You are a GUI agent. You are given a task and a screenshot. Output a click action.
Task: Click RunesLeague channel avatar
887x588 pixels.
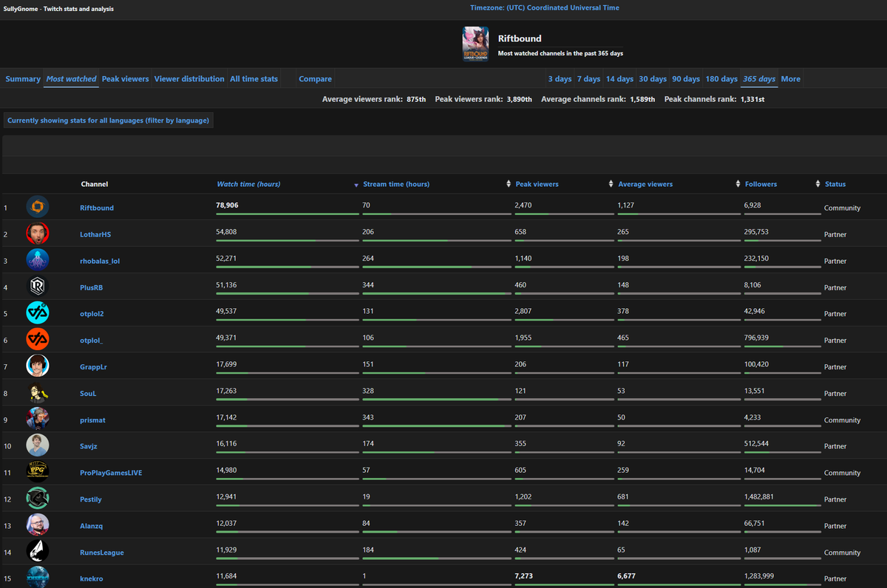tap(38, 553)
